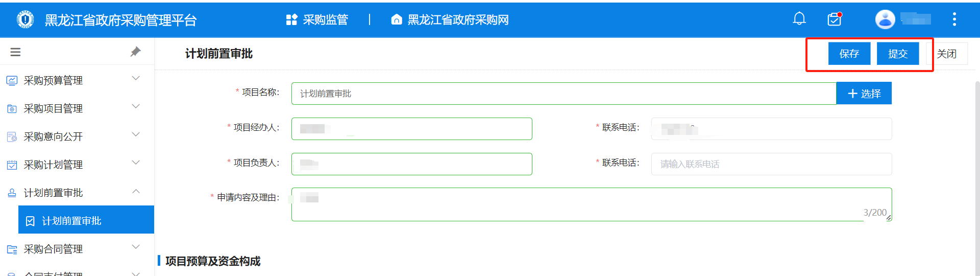Image resolution: width=980 pixels, height=276 pixels.
Task: Expand the 采购预算管理 chevron
Action: pyautogui.click(x=136, y=78)
